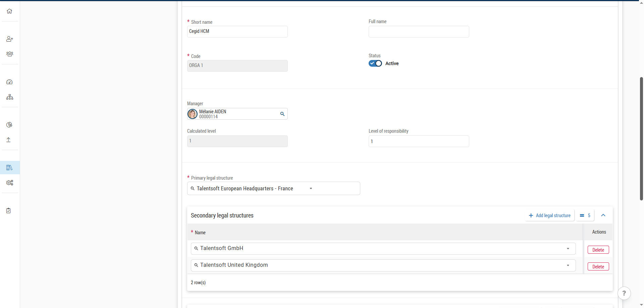Click the upload arrow sidebar icon
The width and height of the screenshot is (644, 308).
pos(9,140)
